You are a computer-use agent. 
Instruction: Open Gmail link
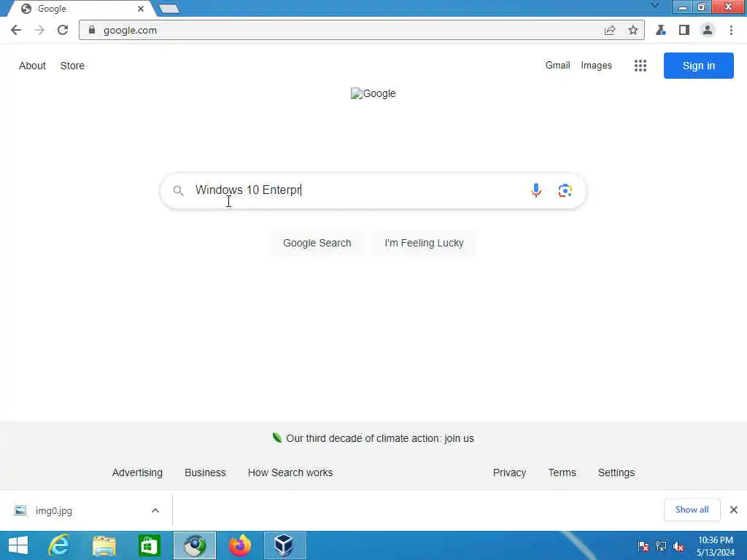[557, 65]
